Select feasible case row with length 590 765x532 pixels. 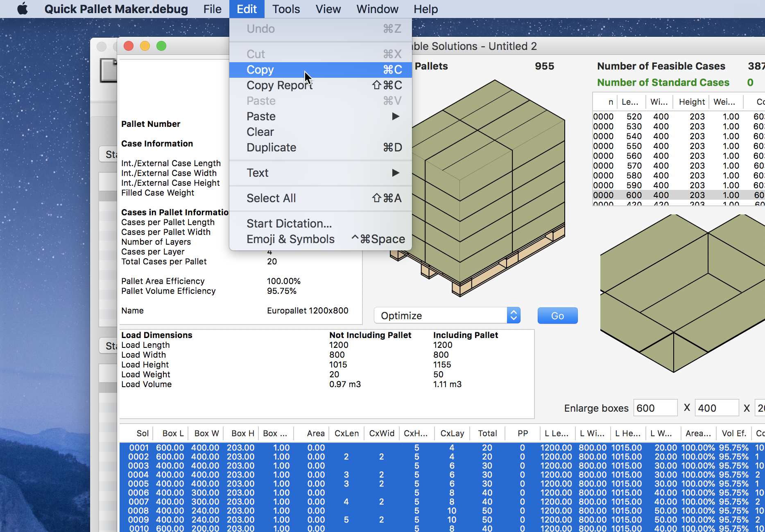point(679,185)
